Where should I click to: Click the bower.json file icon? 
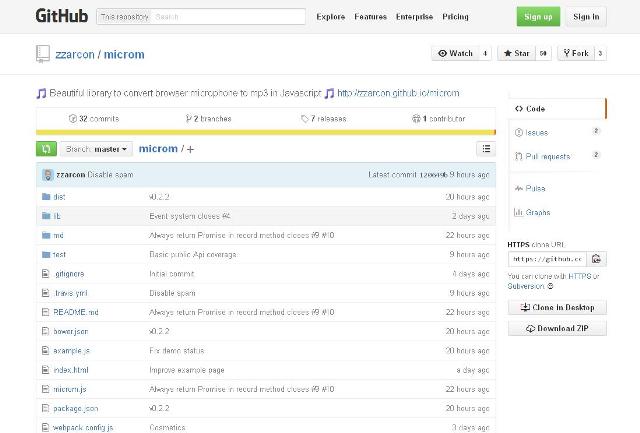pos(46,331)
